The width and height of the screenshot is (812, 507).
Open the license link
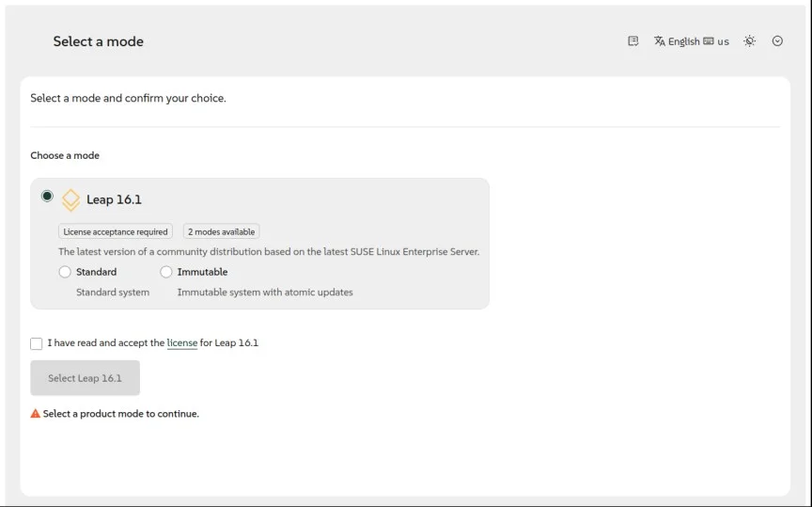[181, 342]
